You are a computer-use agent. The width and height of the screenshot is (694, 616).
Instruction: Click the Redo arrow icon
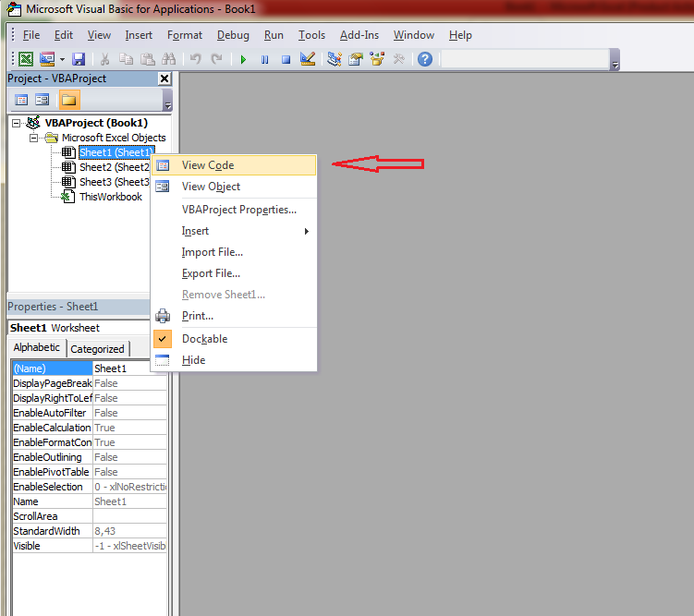[216, 59]
